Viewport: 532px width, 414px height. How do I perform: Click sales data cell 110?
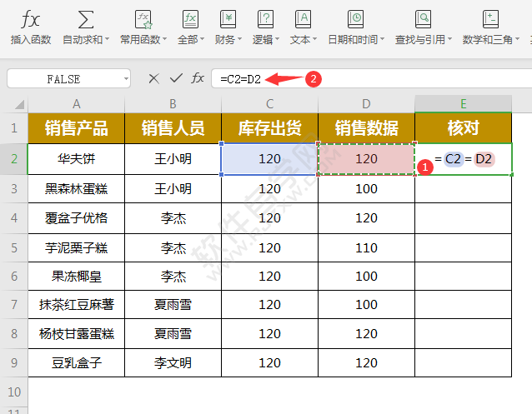[366, 248]
